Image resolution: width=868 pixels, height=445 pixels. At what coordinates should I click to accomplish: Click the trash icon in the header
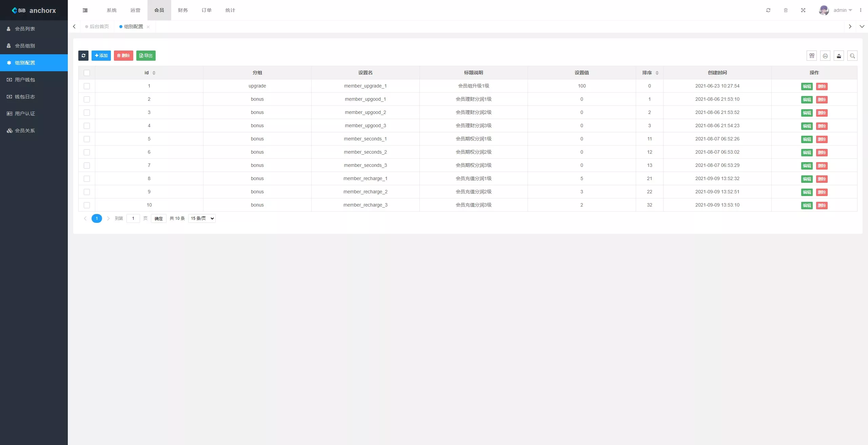(786, 10)
